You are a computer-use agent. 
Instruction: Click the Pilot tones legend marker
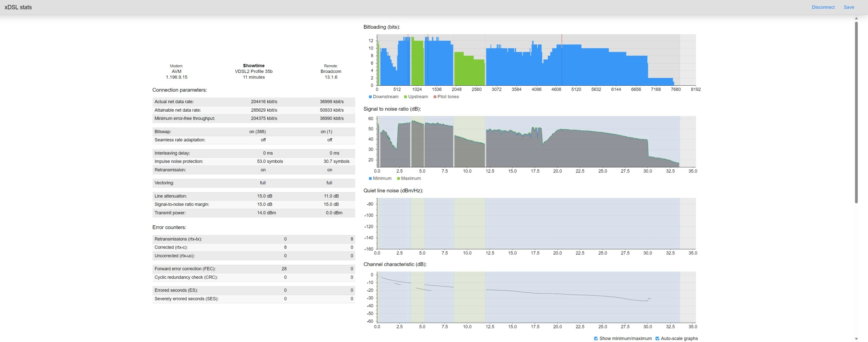(435, 97)
